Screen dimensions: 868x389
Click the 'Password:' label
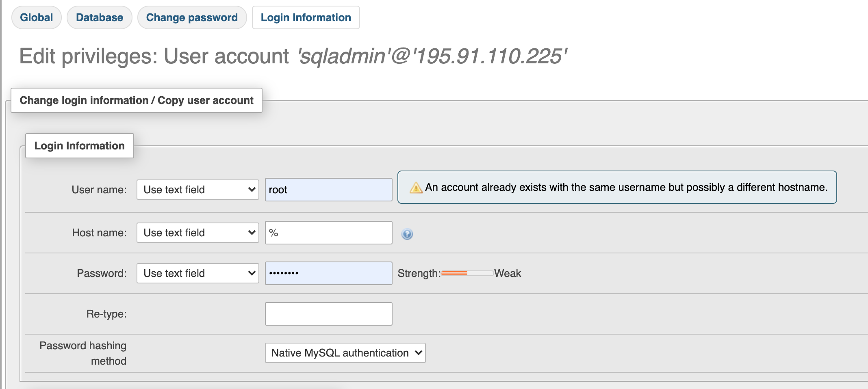point(102,273)
